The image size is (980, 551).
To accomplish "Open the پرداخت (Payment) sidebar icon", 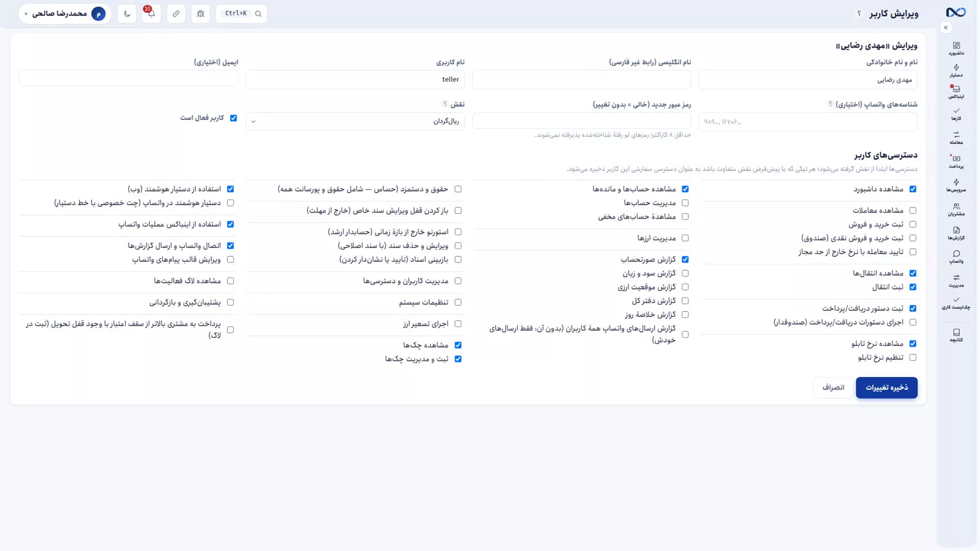I will point(956,162).
